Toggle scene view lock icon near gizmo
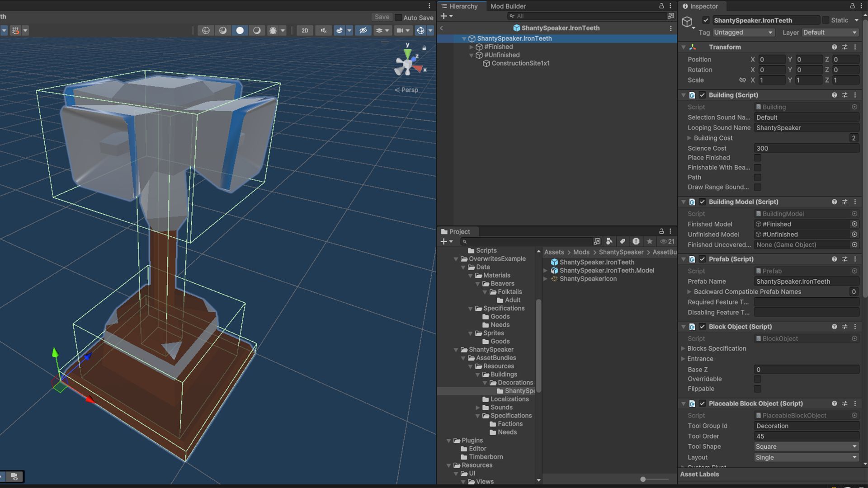The height and width of the screenshot is (488, 868). 424,48
